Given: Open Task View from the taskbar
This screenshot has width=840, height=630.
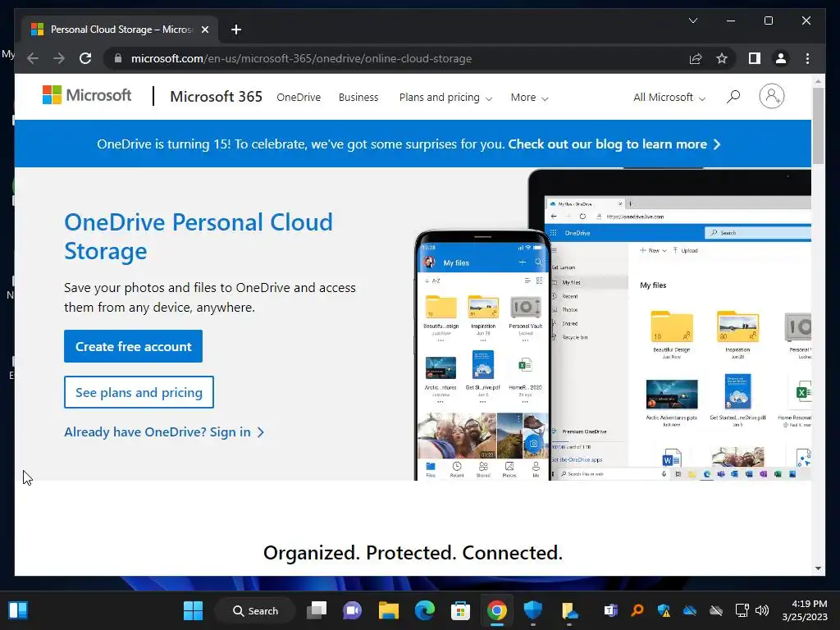Looking at the screenshot, I should click(x=317, y=610).
